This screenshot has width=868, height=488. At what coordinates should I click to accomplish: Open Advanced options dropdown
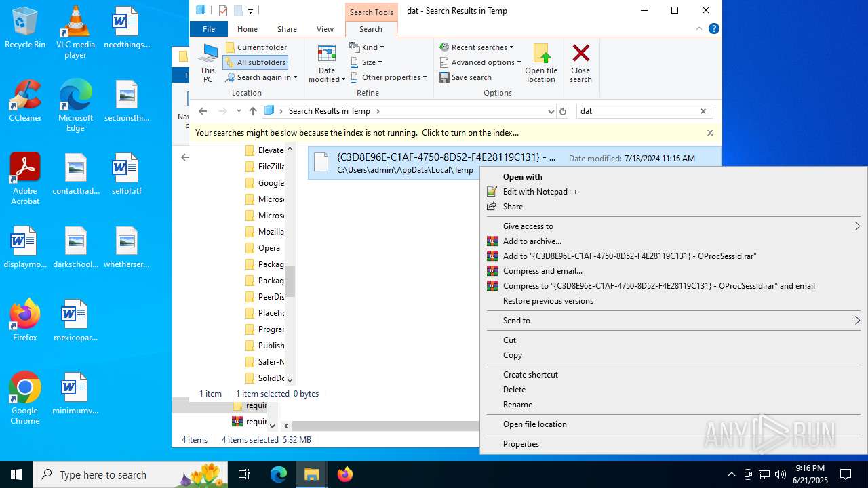[480, 62]
